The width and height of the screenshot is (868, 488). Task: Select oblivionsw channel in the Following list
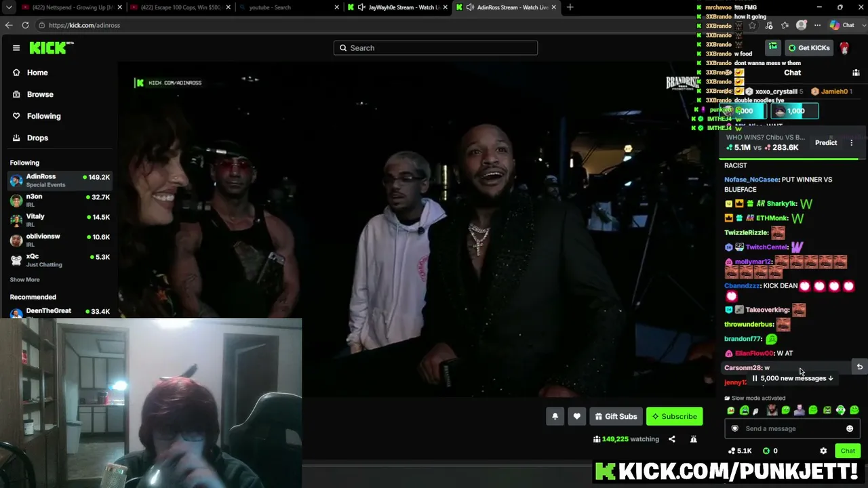60,240
